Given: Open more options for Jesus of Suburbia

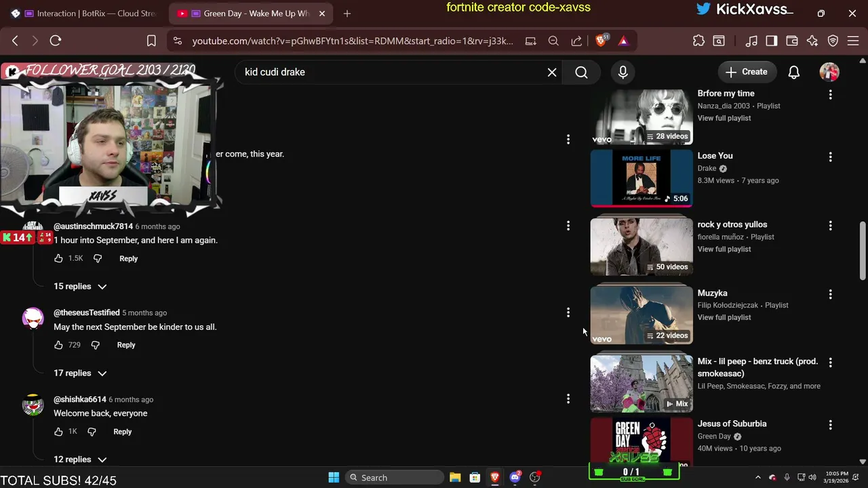Looking at the screenshot, I should 830,425.
